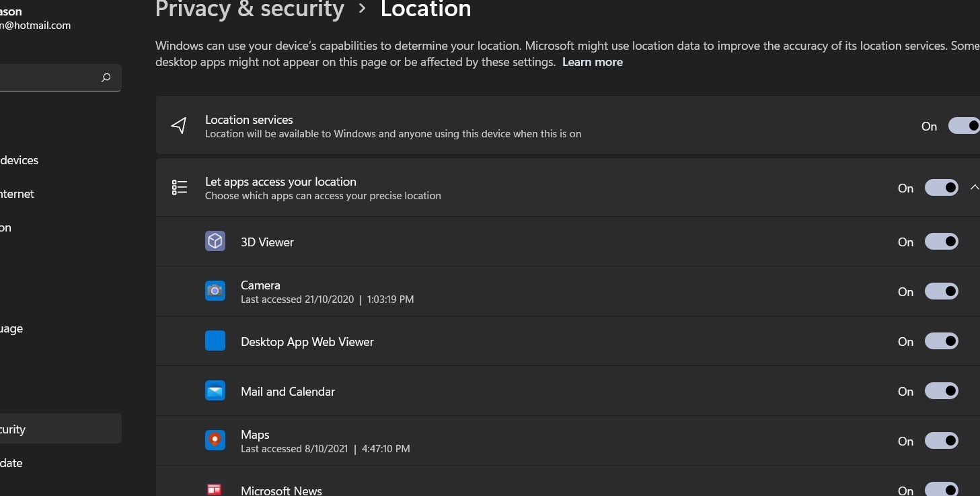Disable Let apps access your location toggle
Screen dimensions: 980x496
pyautogui.click(x=942, y=188)
